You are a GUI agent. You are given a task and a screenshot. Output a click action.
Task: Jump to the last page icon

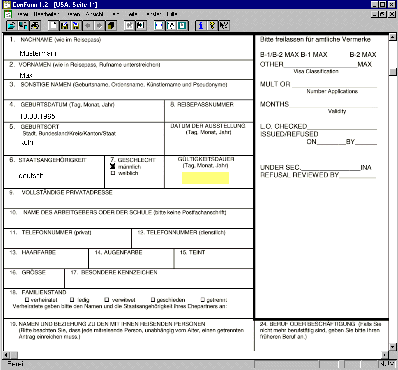141,26
